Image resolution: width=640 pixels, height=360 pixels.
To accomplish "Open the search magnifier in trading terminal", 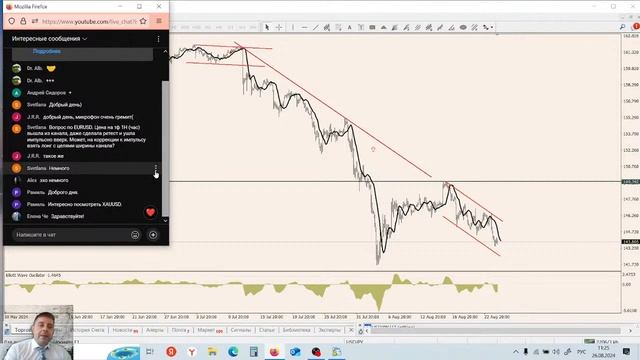I will coord(622,27).
